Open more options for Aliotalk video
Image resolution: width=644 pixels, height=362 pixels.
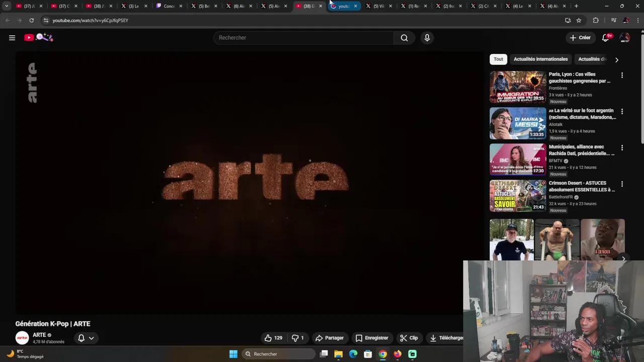622,112
